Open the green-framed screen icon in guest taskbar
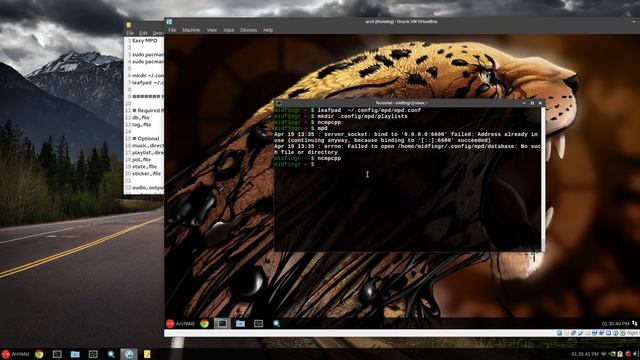This screenshot has height=360, width=640. pos(258,324)
